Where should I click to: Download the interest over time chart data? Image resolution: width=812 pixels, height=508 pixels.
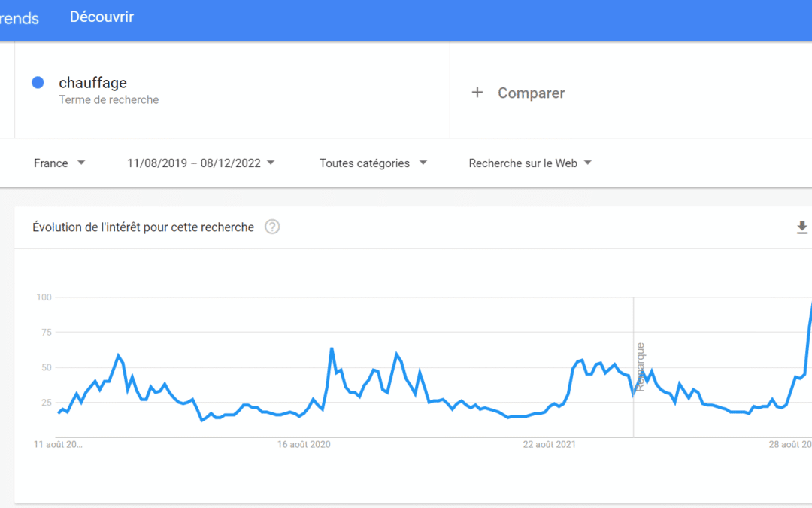click(801, 227)
